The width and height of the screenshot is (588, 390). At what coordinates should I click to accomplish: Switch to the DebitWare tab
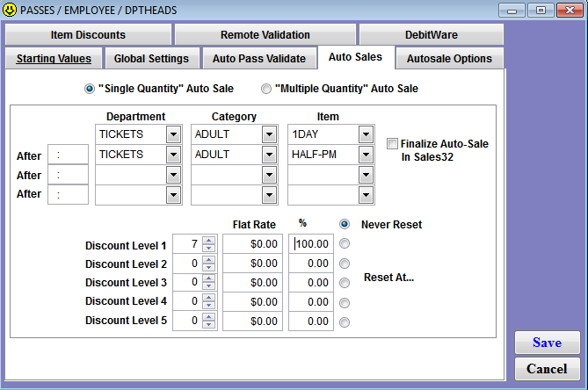click(x=432, y=35)
